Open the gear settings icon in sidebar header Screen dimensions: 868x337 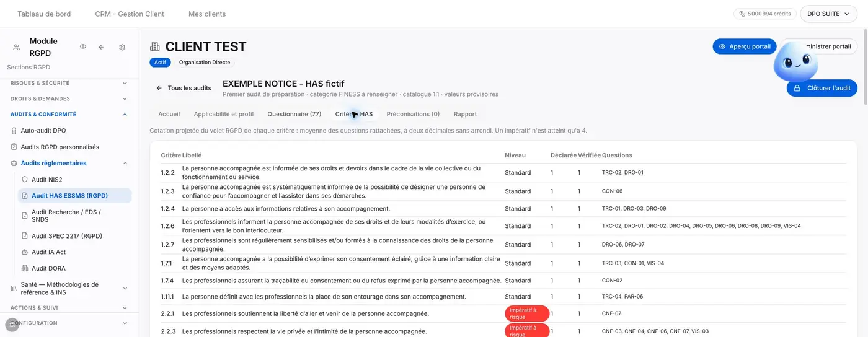click(x=122, y=47)
